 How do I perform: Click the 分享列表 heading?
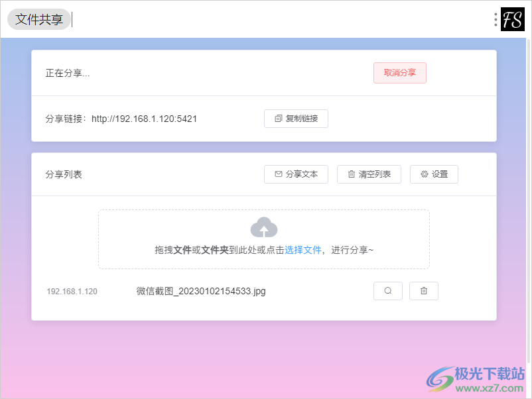(x=64, y=174)
